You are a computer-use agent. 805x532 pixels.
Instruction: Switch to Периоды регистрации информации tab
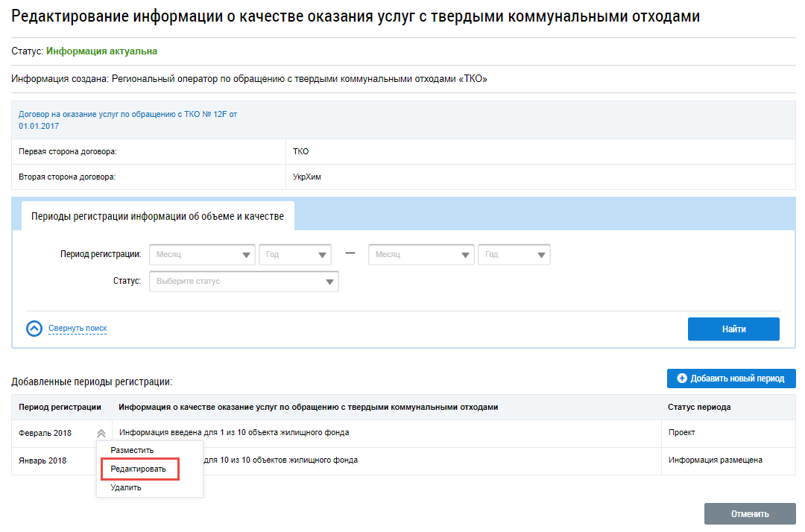[x=157, y=216]
